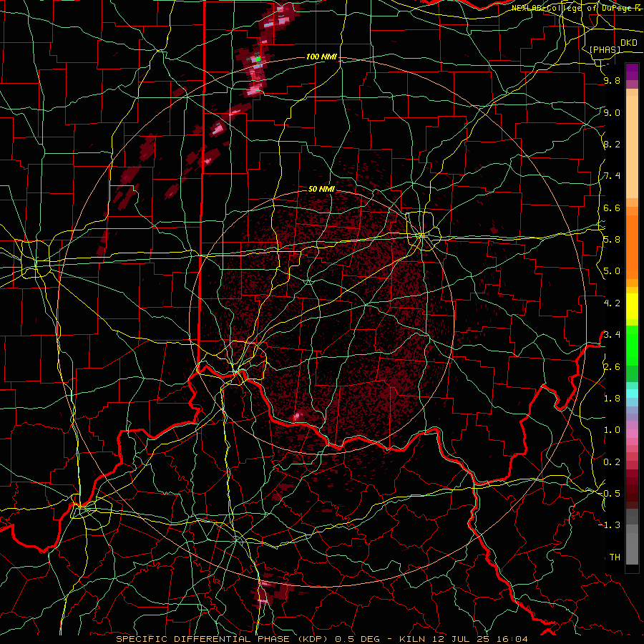Click the green radar pixel near 100 NMI ring

(258, 59)
